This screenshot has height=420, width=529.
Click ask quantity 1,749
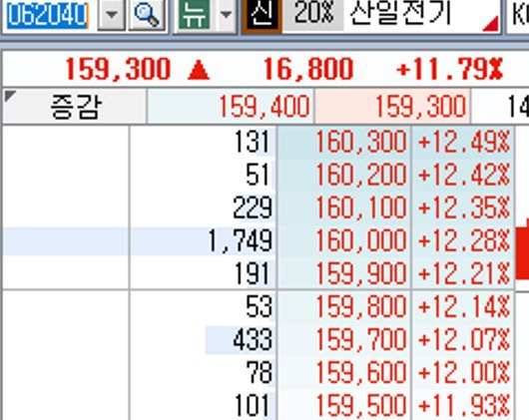point(241,240)
